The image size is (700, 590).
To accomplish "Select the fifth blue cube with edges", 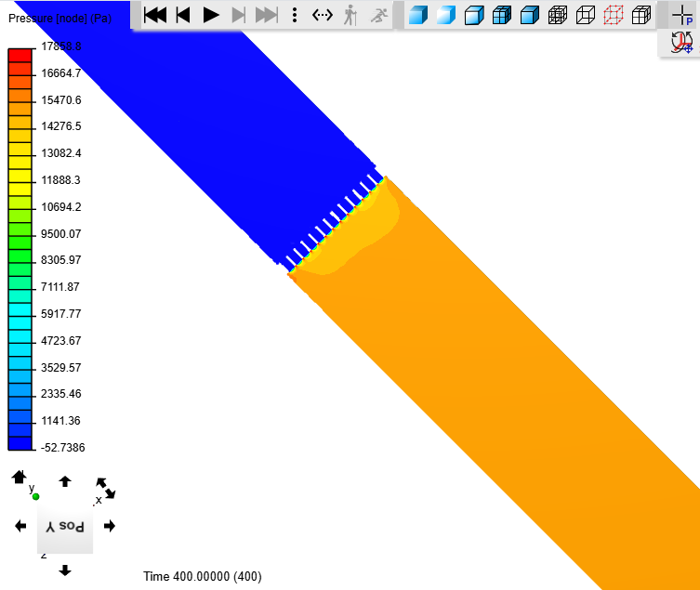I will point(530,15).
